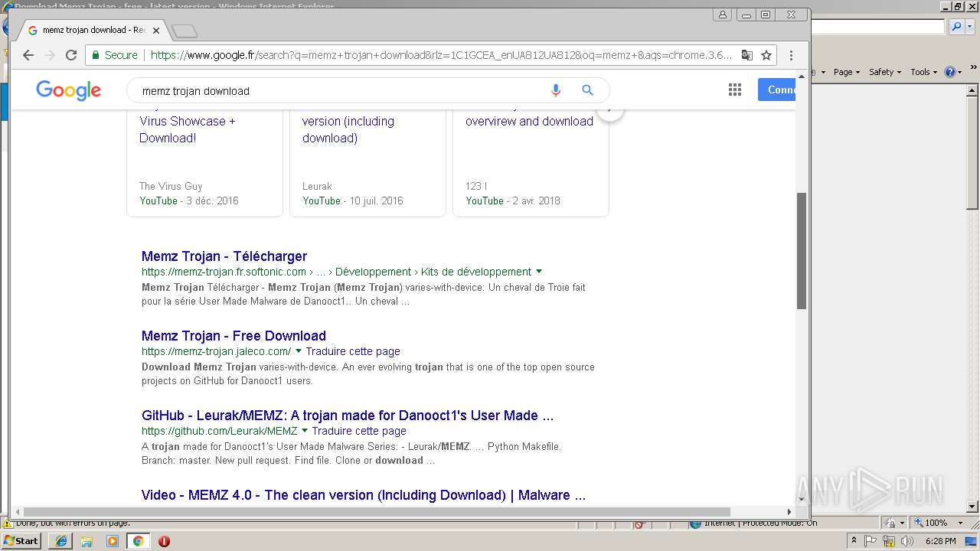The image size is (980, 551).
Task: Expand dropdown arrow beside github.com URL
Action: (305, 431)
